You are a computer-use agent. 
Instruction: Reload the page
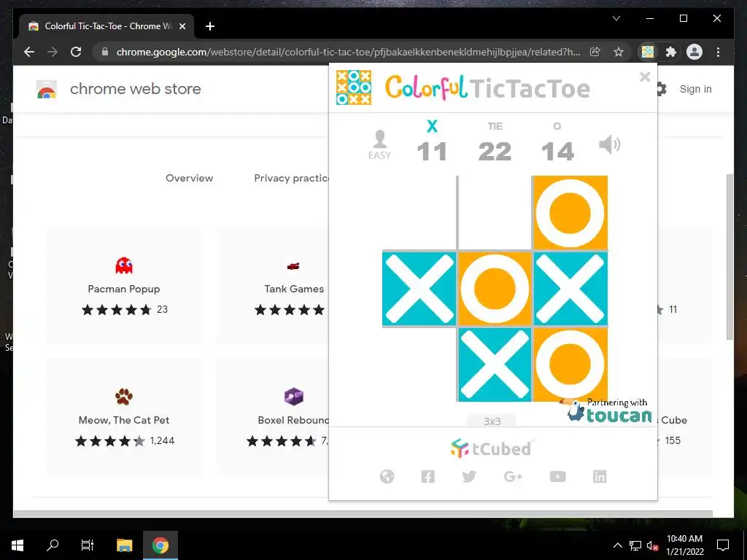[76, 52]
